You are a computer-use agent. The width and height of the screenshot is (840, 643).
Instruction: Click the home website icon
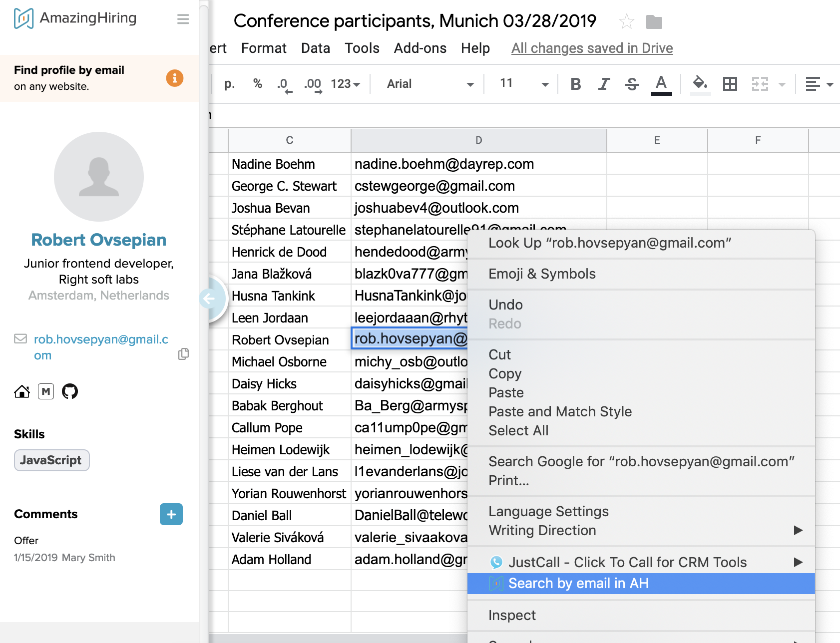coord(22,391)
